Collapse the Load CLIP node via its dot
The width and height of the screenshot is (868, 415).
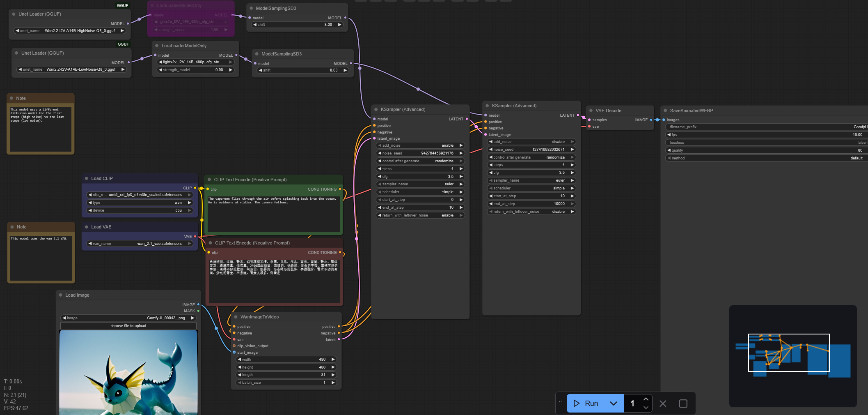(x=87, y=178)
